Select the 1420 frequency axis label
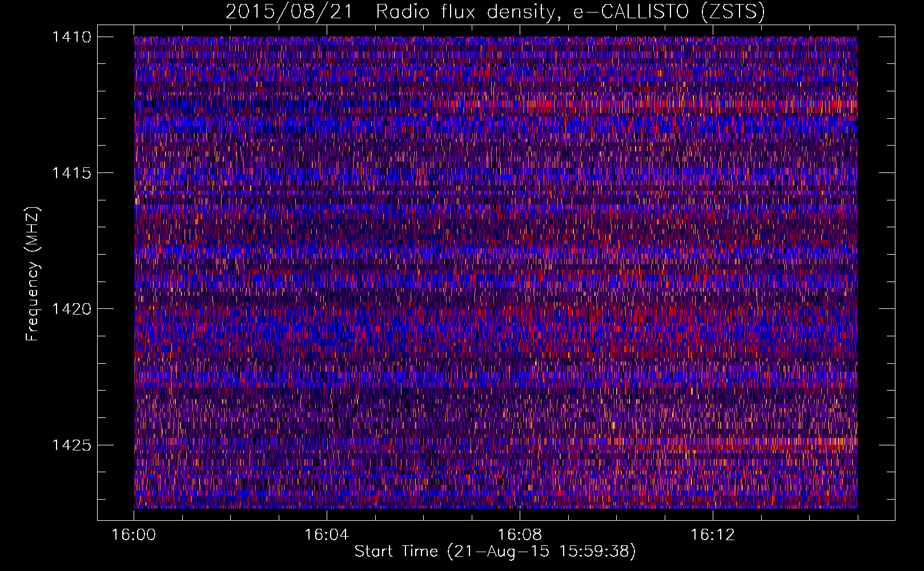 point(71,309)
